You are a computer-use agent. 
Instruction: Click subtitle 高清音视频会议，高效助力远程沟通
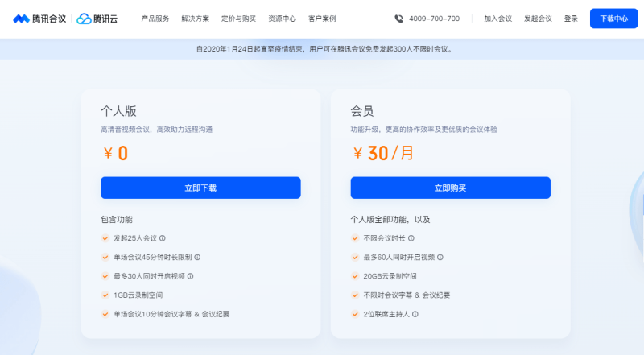coord(157,130)
